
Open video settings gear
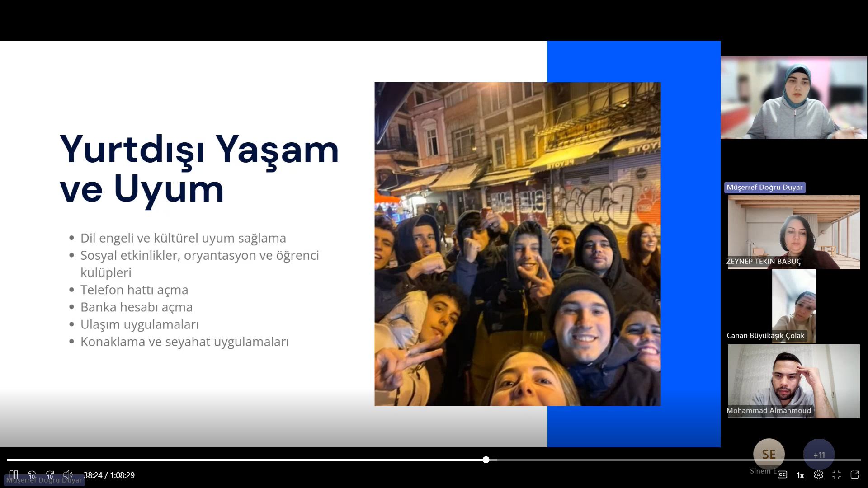coord(818,475)
